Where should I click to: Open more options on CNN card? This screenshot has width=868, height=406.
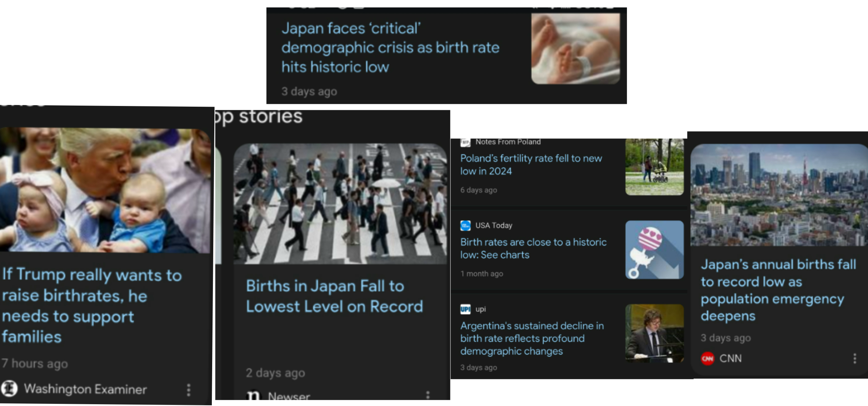tap(855, 358)
